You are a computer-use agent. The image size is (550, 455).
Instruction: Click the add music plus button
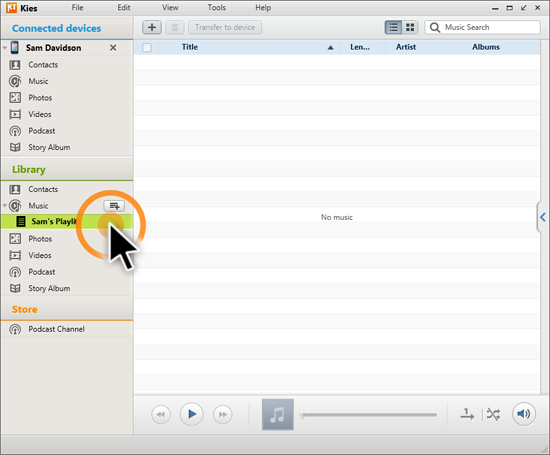(152, 27)
